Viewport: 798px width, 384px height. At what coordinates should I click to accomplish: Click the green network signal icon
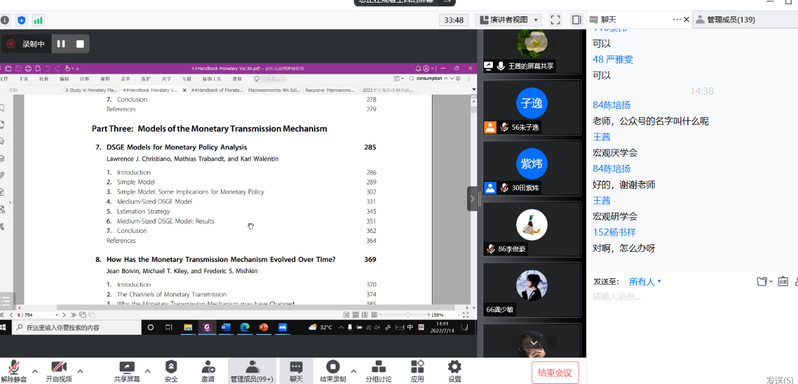pos(38,20)
